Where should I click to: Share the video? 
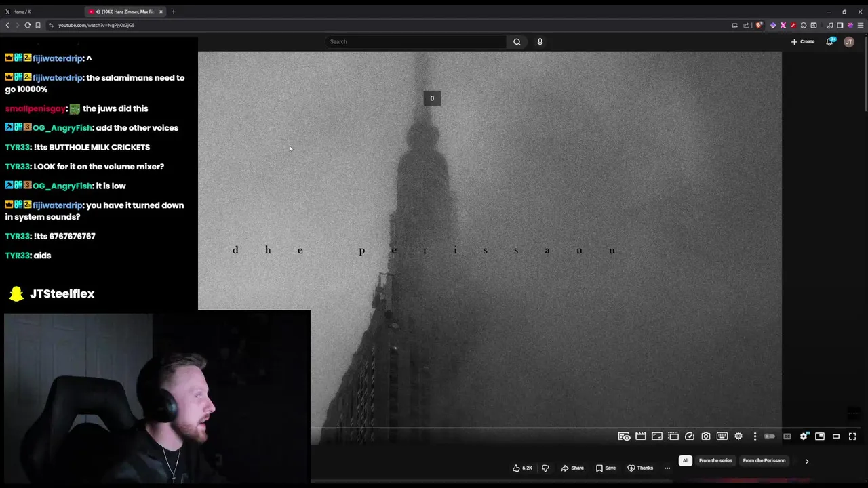point(572,468)
